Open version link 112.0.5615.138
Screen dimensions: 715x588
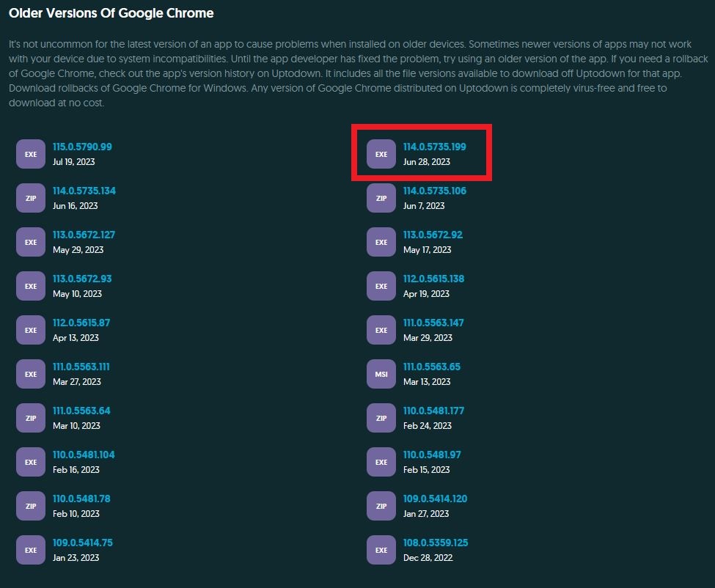coord(433,279)
